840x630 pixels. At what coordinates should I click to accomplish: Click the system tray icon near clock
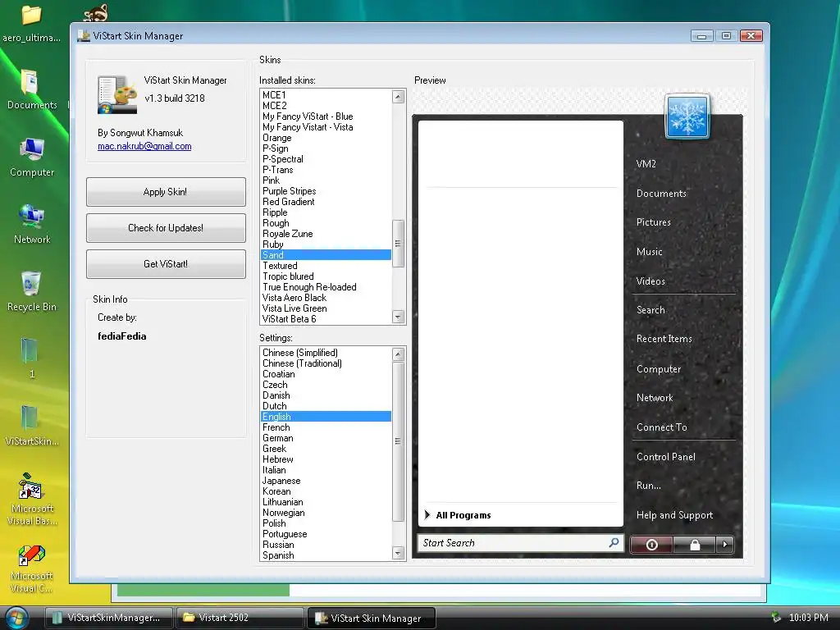tap(775, 618)
